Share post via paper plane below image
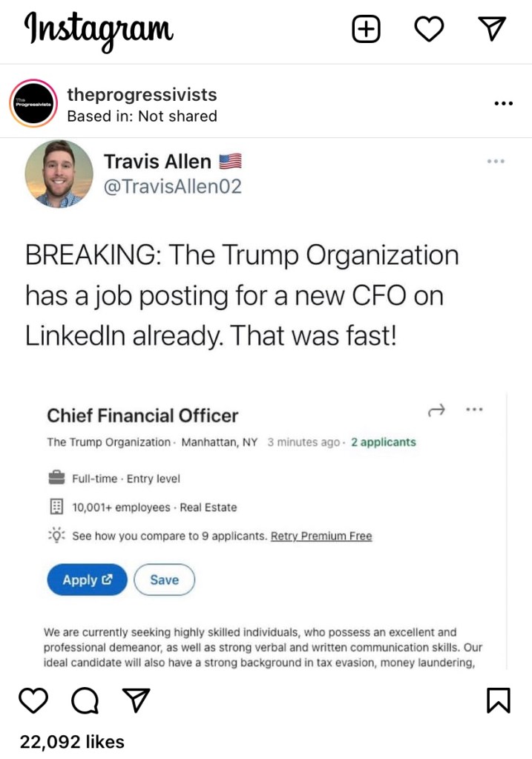This screenshot has width=532, height=759. 135,700
